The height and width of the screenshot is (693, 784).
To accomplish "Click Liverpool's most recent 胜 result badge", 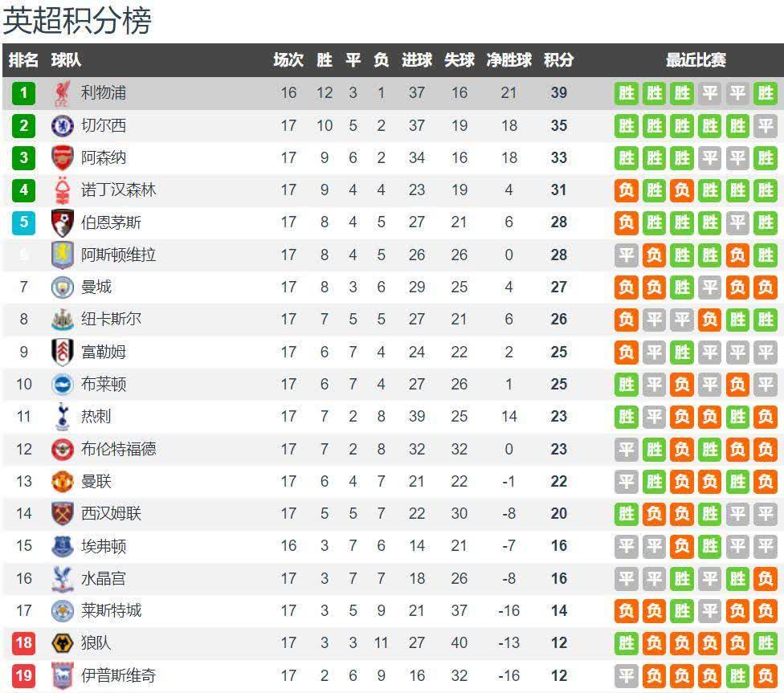I will point(766,93).
